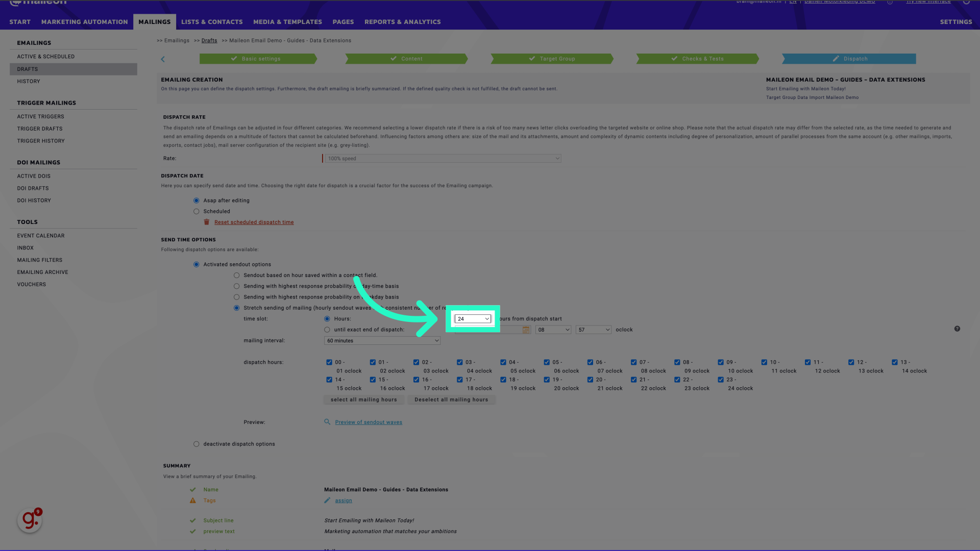The image size is (980, 551).
Task: Click the back arrow navigation icon
Action: pyautogui.click(x=163, y=59)
